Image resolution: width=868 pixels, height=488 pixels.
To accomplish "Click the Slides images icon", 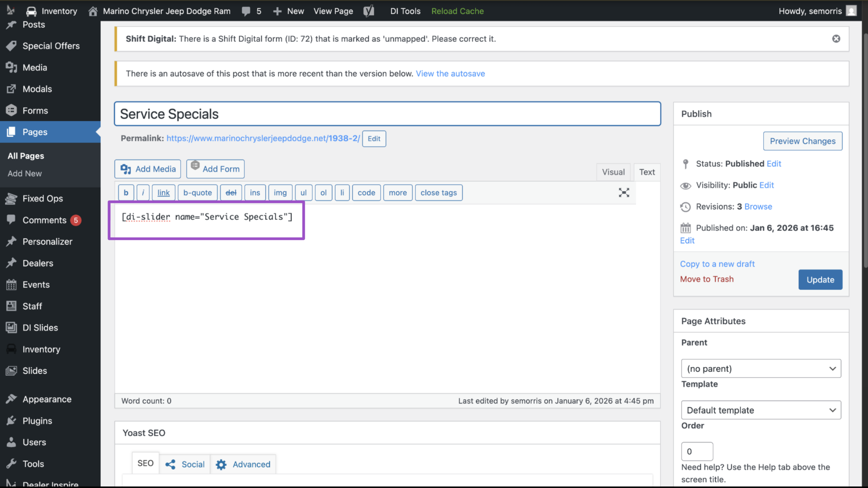I will tap(11, 371).
